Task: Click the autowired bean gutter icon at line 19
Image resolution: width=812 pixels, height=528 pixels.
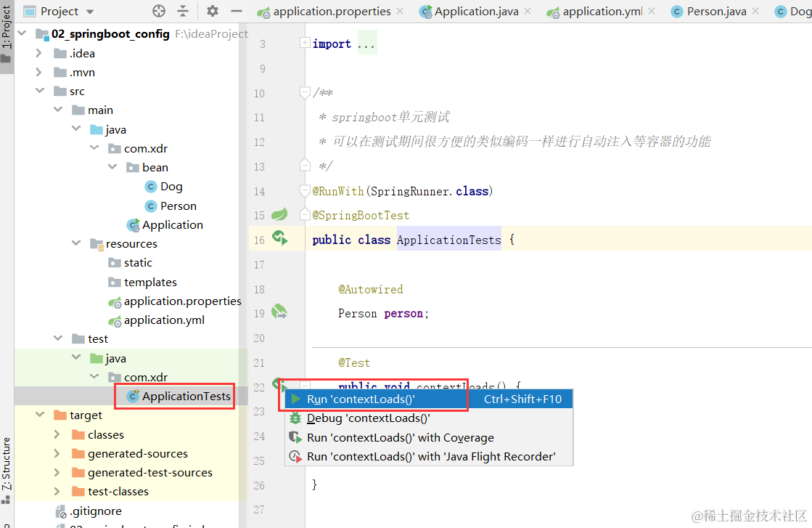Action: tap(279, 312)
